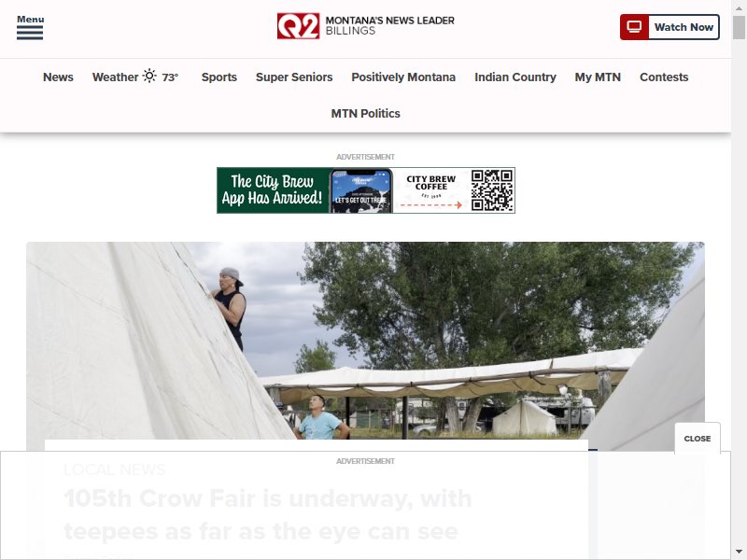
Task: Click the scrollbar up arrow
Action: point(739,7)
